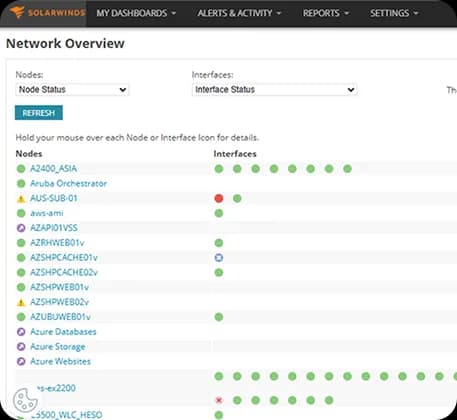Open the Alerts & Activity menu

pos(239,13)
